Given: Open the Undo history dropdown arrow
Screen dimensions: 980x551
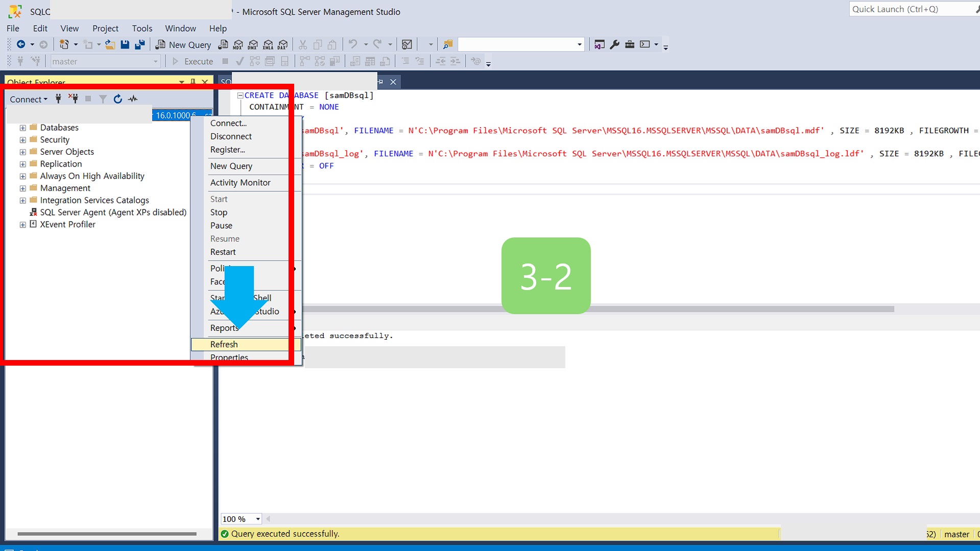Looking at the screenshot, I should (x=366, y=44).
